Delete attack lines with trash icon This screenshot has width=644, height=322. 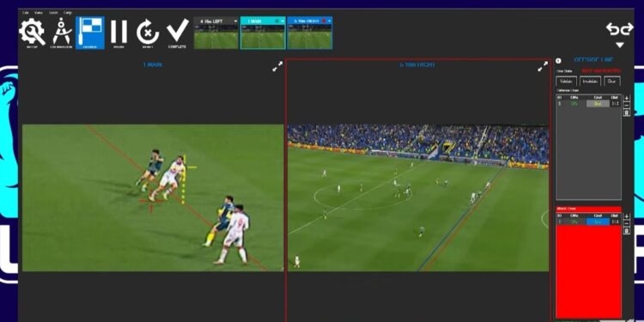626,231
